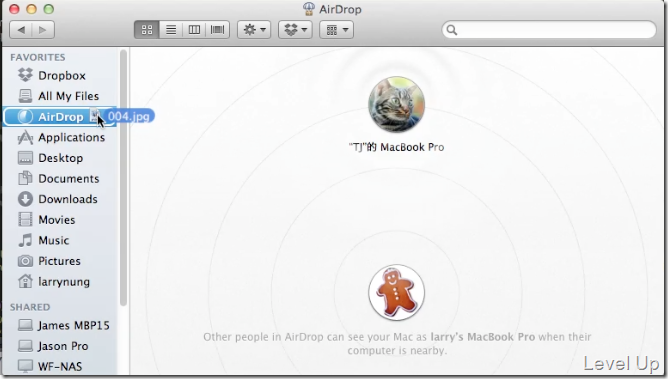
Task: Click the SHARED section header
Action: coord(30,307)
